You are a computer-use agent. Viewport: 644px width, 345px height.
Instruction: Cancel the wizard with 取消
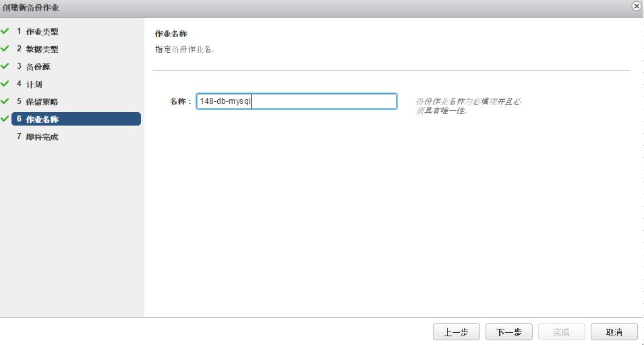click(614, 332)
